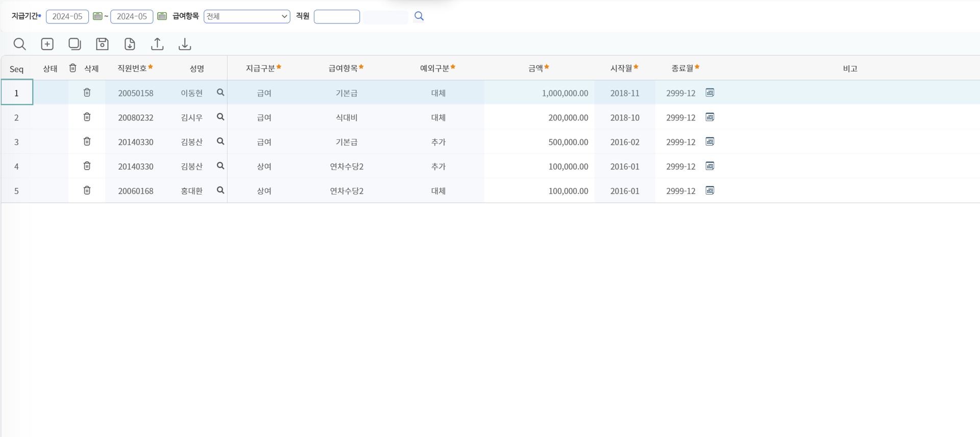Screen dimensions: 980x437
Task: Delete the row for 김시우
Action: [87, 117]
